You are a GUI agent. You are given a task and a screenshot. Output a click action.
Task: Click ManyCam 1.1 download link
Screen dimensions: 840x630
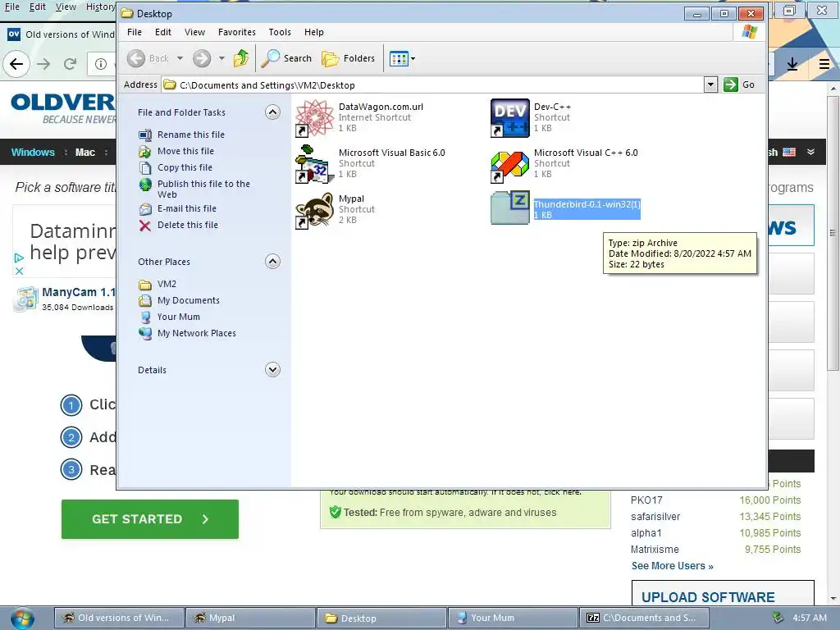[x=79, y=292]
